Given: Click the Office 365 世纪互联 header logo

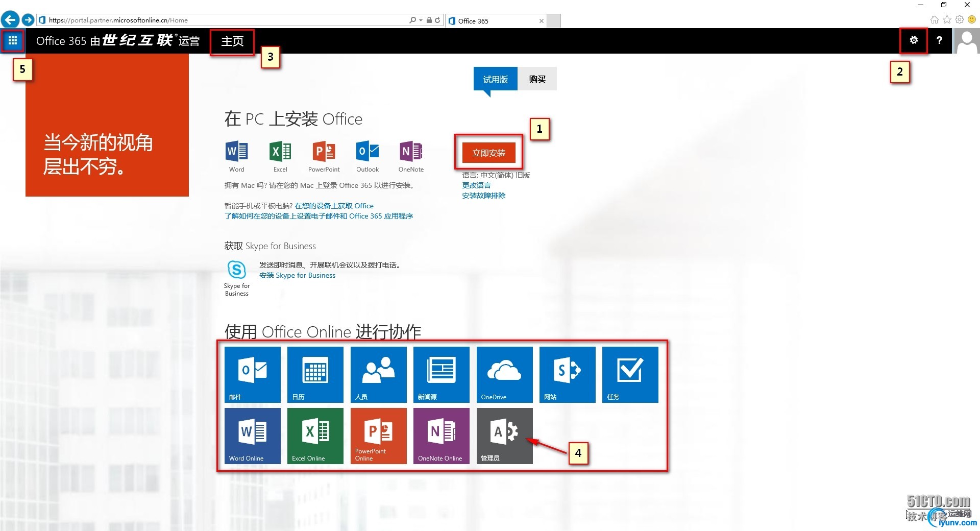Looking at the screenshot, I should (x=118, y=41).
